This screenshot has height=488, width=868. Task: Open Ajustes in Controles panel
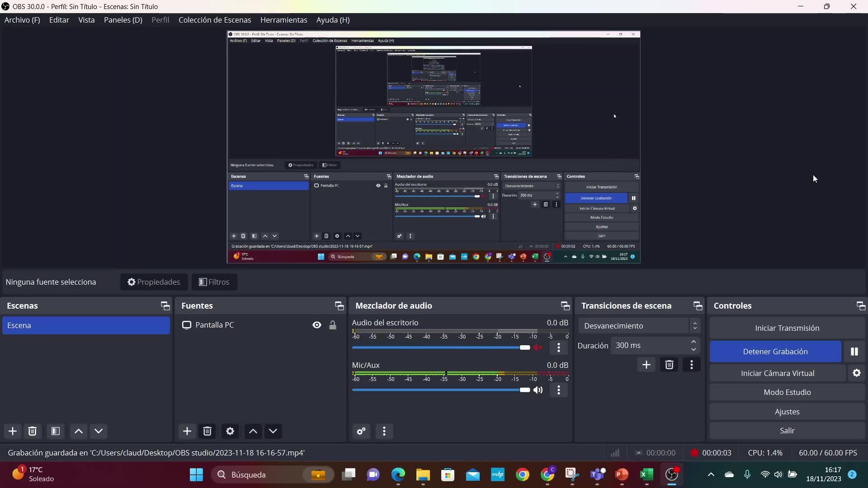[787, 412]
